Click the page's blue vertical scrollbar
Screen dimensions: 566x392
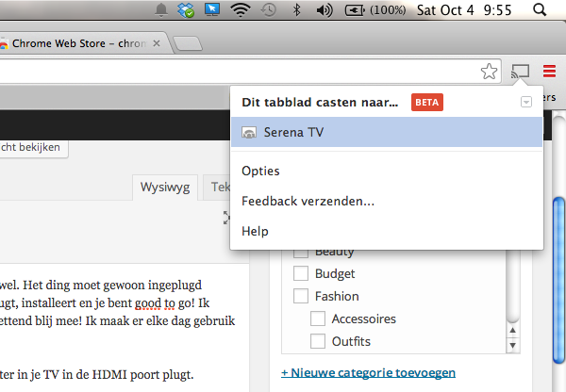558,280
